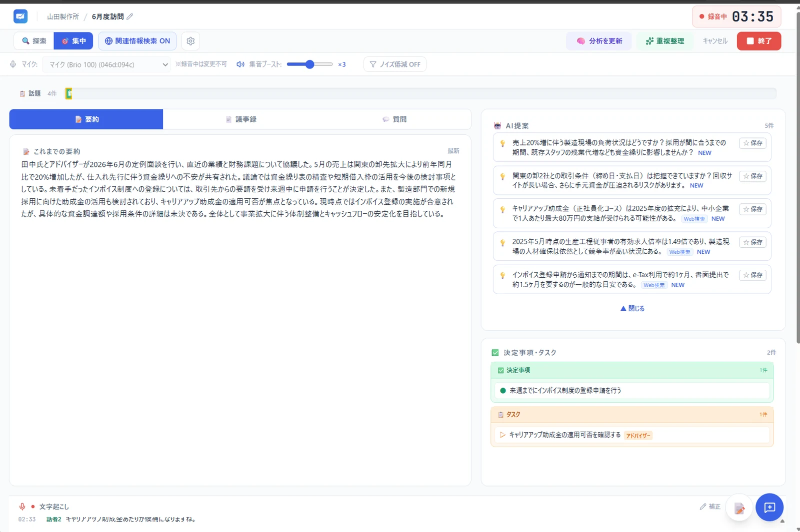Screen dimensions: 800x532
Task: Click the Web検索 tag on 有効求人倍率 suggestion
Action: (x=679, y=252)
